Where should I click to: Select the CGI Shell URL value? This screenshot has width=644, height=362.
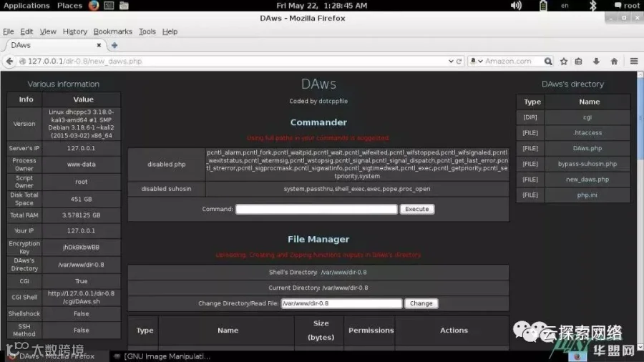pyautogui.click(x=82, y=298)
